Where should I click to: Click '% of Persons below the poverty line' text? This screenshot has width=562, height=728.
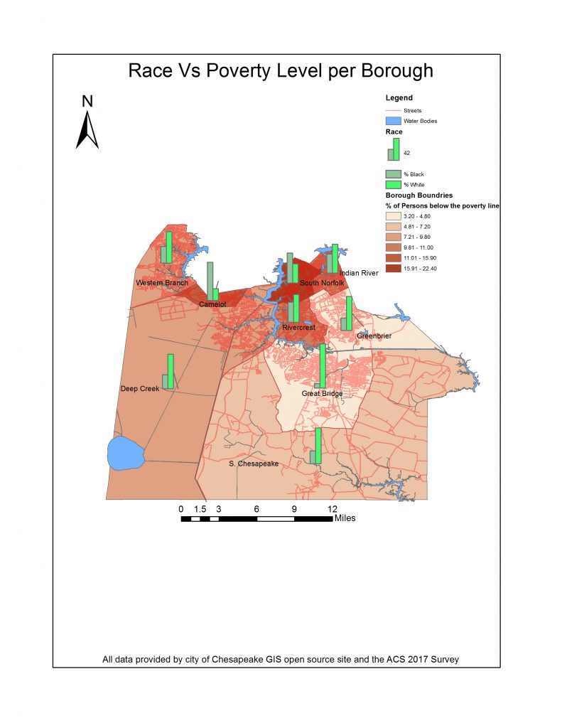(x=442, y=205)
